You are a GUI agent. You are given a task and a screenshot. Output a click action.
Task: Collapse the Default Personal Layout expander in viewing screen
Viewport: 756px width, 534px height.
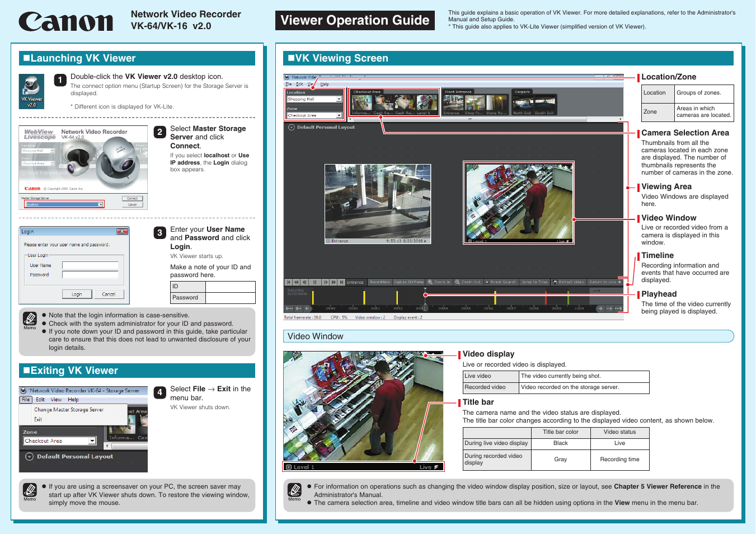[x=292, y=127]
